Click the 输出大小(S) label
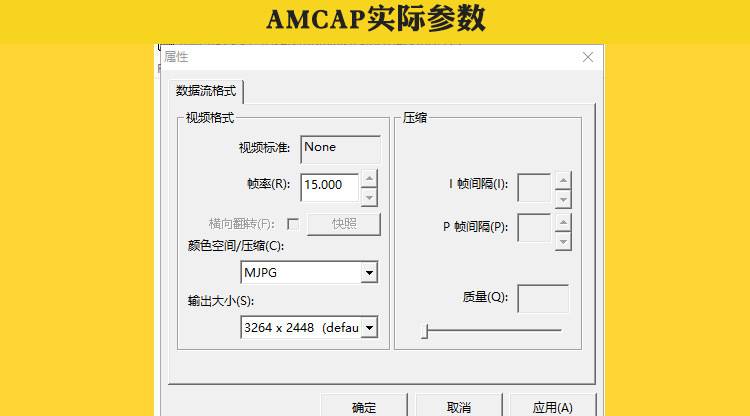Screen dimensions: 750x416 click(221, 301)
